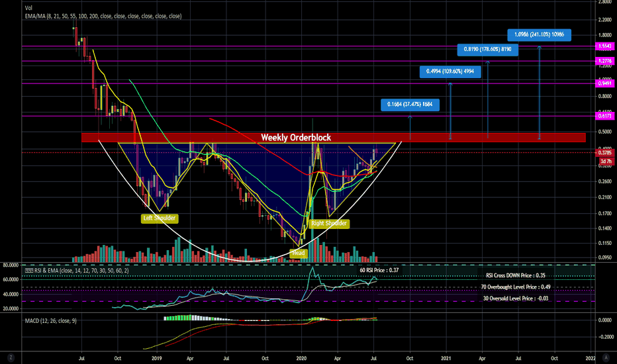The height and width of the screenshot is (364, 617).
Task: Click the 60 RSI Price : 0.37 label
Action: pyautogui.click(x=379, y=270)
